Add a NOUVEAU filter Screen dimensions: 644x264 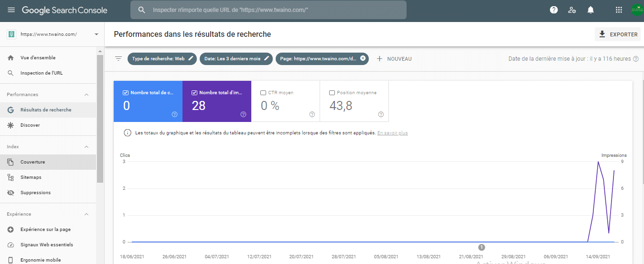tap(394, 59)
